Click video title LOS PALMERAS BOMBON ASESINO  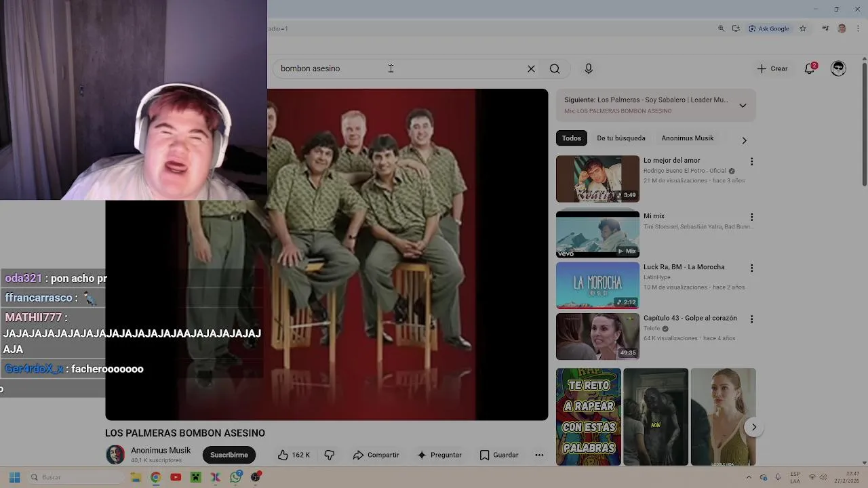[185, 433]
